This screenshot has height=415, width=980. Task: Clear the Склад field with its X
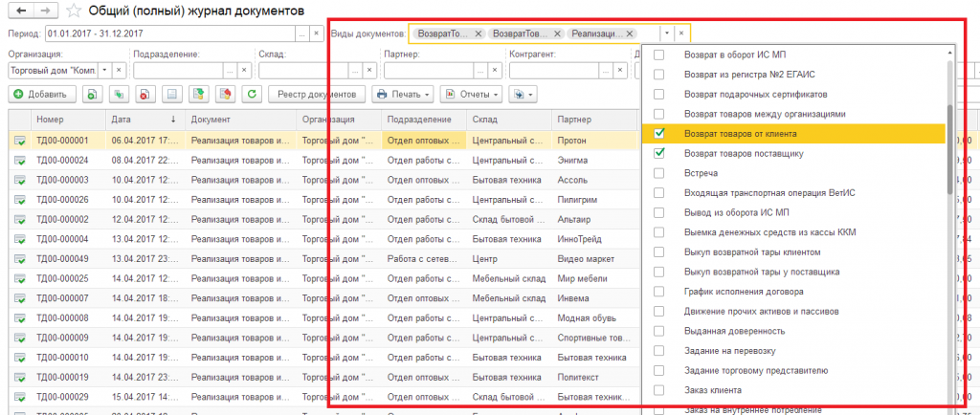point(368,70)
